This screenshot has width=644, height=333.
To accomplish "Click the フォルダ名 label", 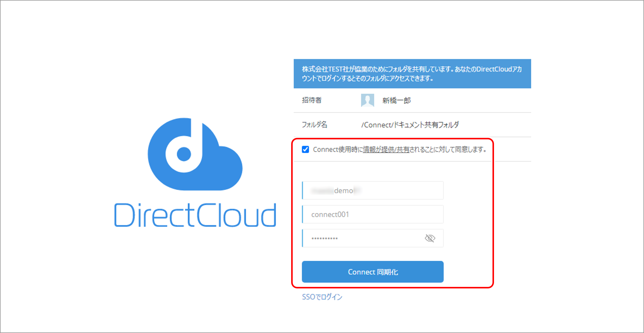I will pyautogui.click(x=314, y=124).
